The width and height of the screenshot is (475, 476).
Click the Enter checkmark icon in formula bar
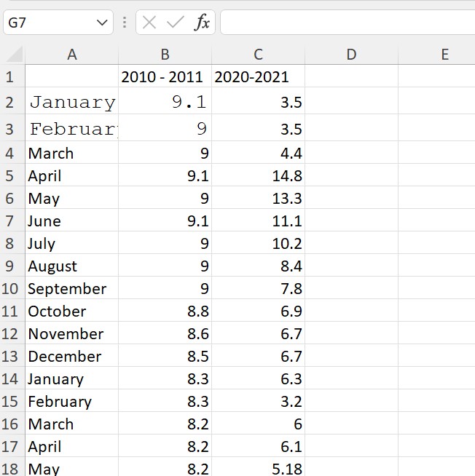click(x=176, y=23)
